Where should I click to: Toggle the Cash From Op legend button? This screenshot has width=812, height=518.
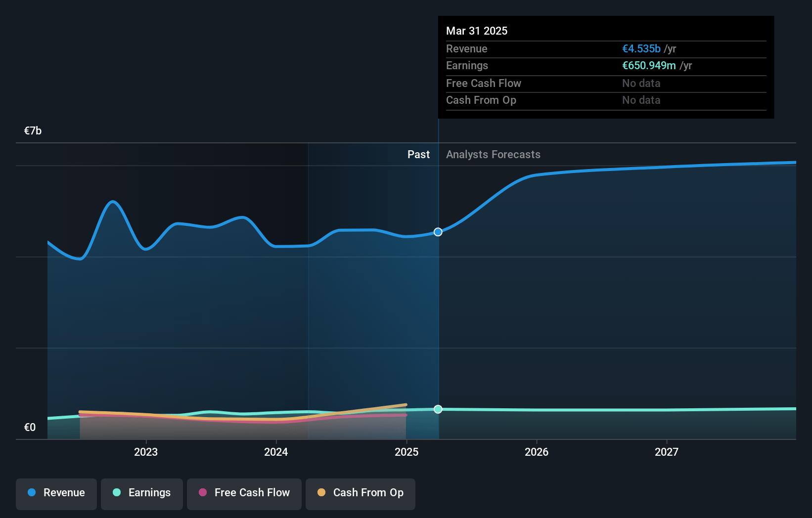tap(361, 494)
